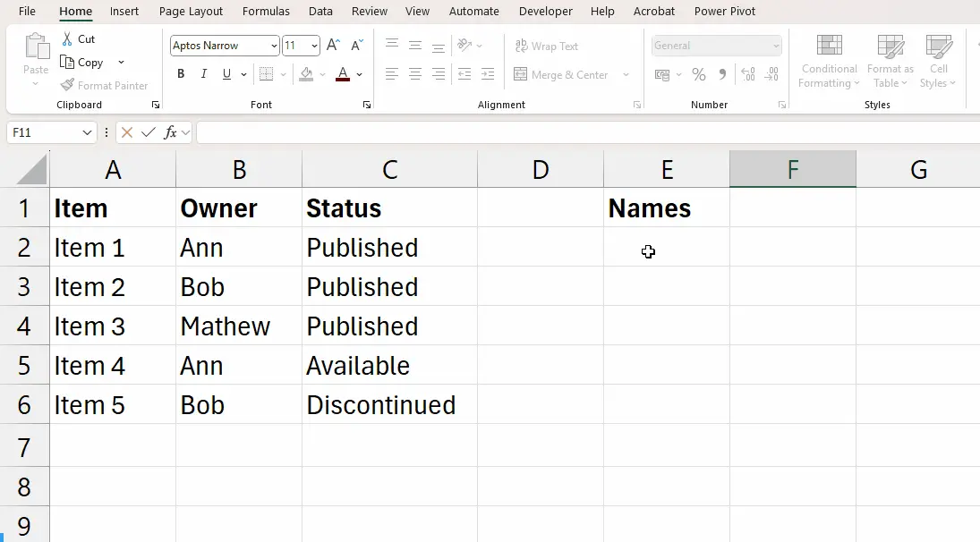Viewport: 980px width, 542px height.
Task: Click the red Font Color swatch
Action: pyautogui.click(x=342, y=75)
